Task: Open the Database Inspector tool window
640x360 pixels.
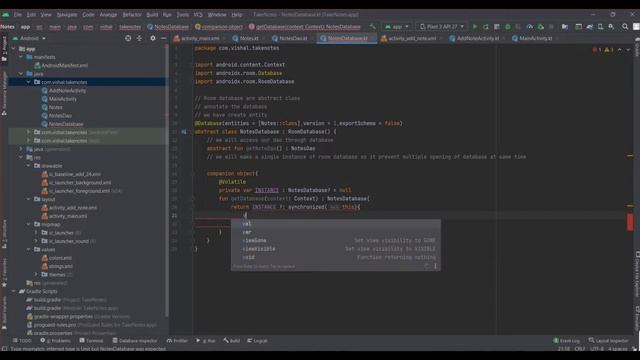Action: [135, 340]
